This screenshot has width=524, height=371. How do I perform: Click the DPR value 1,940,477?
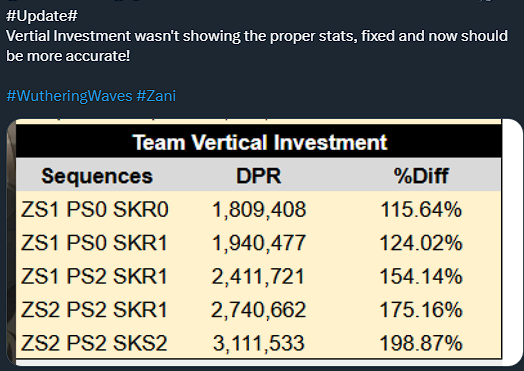pos(259,243)
